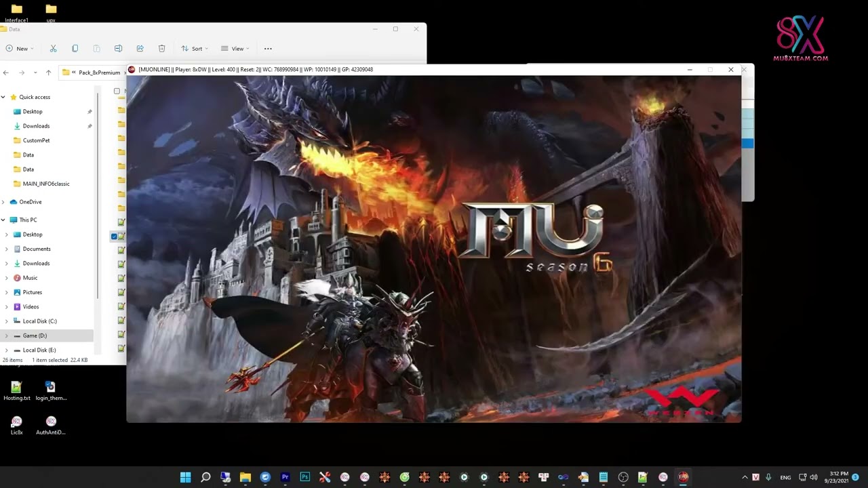Select Videos under This PC
This screenshot has width=868, height=488.
point(31,307)
